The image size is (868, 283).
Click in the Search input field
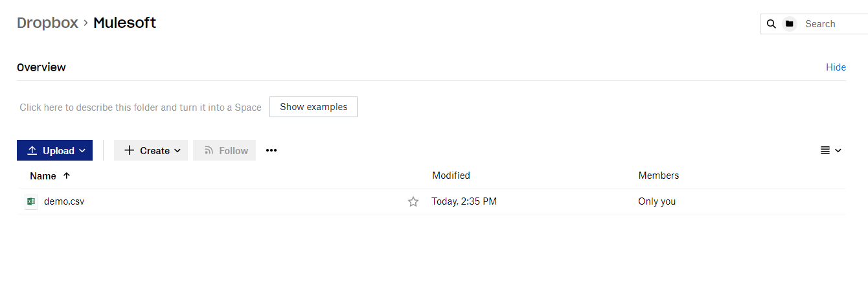(832, 24)
